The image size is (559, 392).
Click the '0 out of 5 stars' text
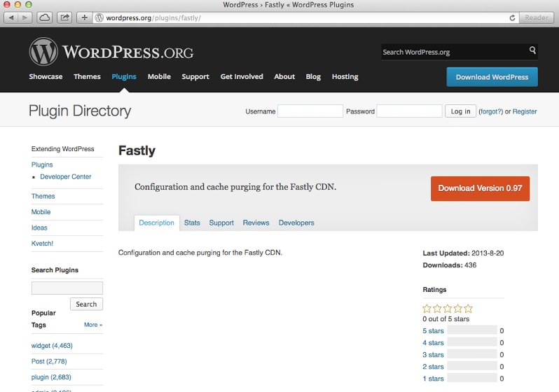(x=446, y=319)
